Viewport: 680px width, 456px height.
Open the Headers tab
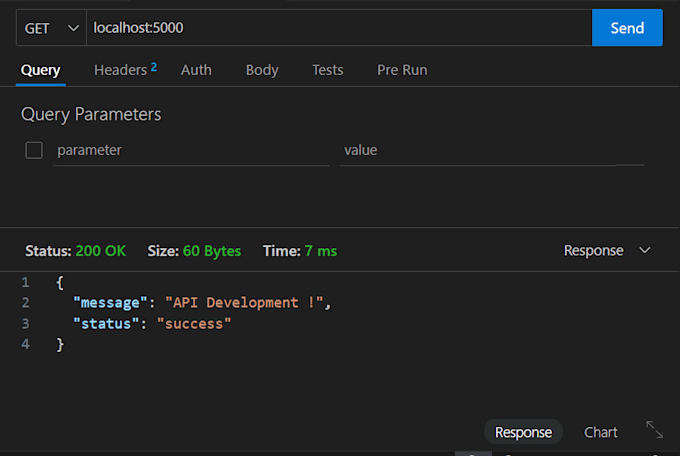click(x=125, y=70)
